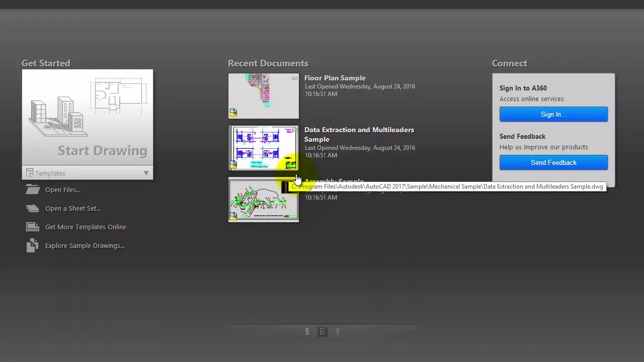Viewport: 644px width, 362px height.
Task: Click the Open Files folder icon
Action: (x=32, y=190)
